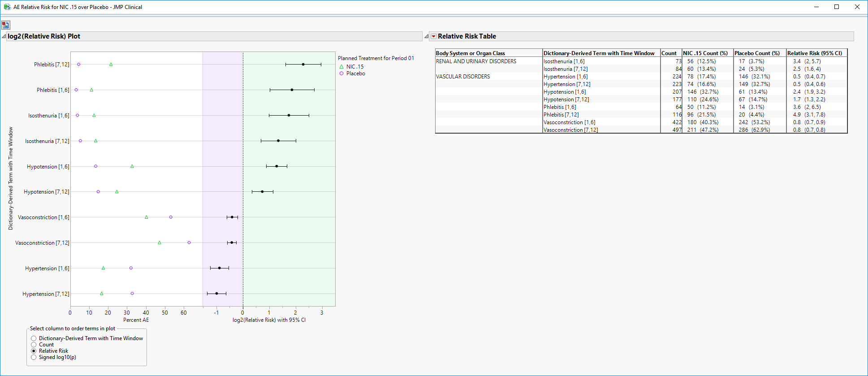Click the NIC .15 green triangle legend marker
This screenshot has width=868, height=376.
[341, 67]
